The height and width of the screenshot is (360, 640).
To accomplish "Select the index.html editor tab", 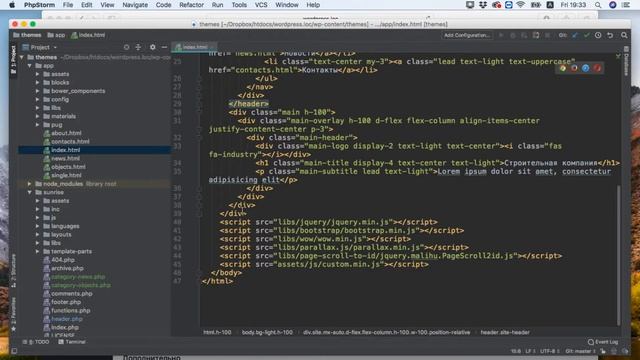I will coord(194,47).
